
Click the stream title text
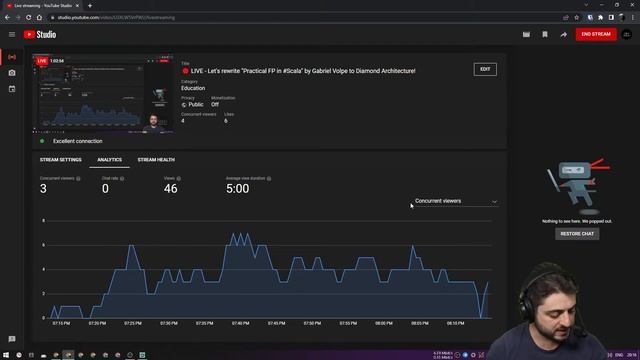(303, 71)
